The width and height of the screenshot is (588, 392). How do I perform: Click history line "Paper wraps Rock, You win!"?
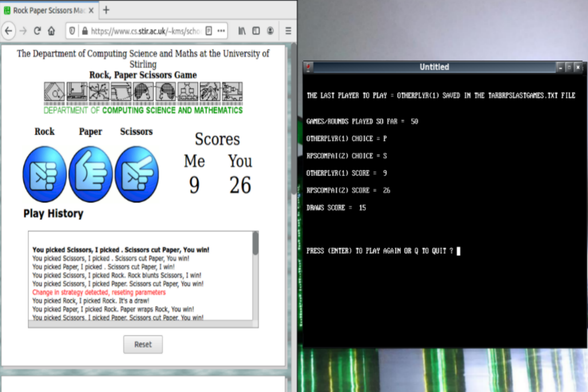point(113,309)
